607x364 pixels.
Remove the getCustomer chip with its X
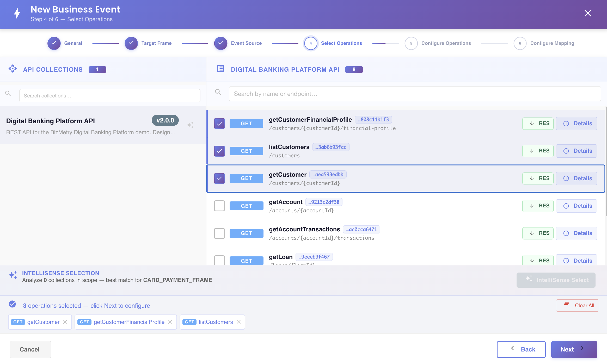[x=65, y=322]
